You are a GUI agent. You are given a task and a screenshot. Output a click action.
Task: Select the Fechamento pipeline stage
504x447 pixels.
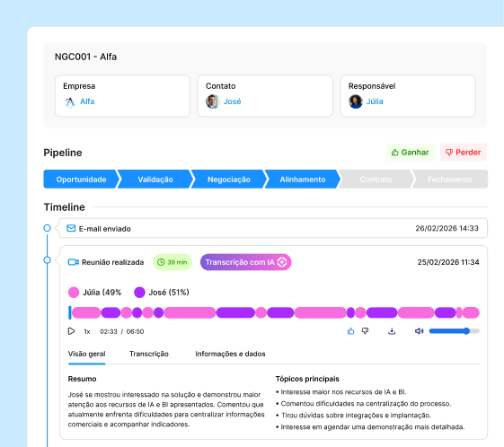tap(450, 180)
